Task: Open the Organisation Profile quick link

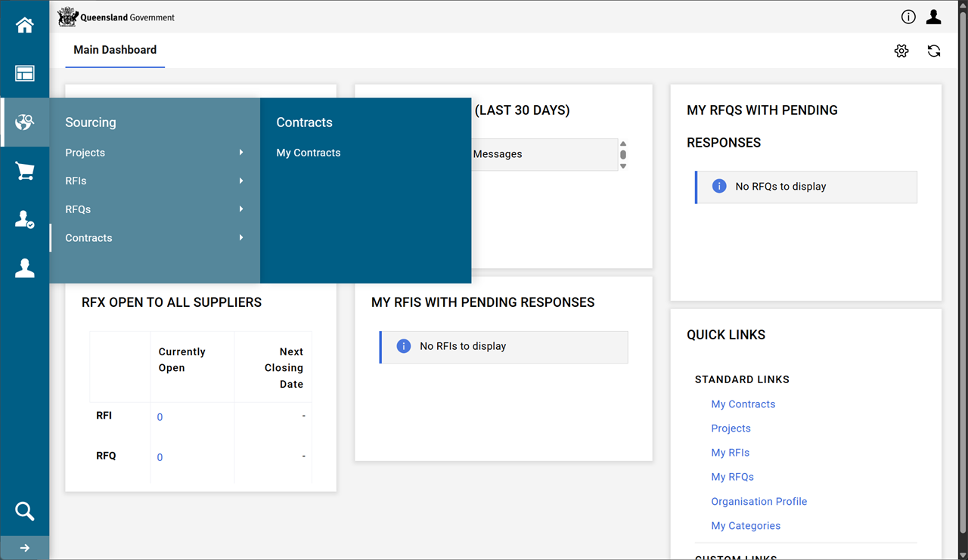Action: pos(759,502)
